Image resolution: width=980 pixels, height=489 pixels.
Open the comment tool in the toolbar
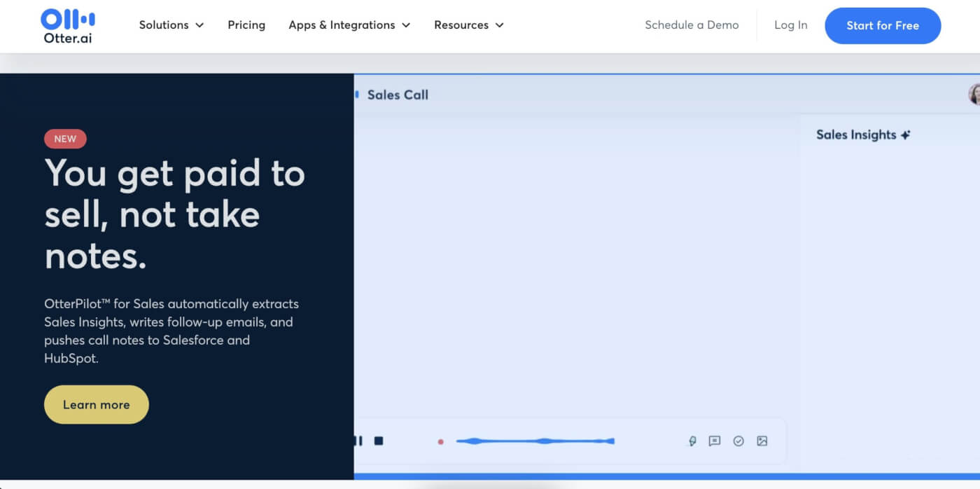(x=715, y=441)
